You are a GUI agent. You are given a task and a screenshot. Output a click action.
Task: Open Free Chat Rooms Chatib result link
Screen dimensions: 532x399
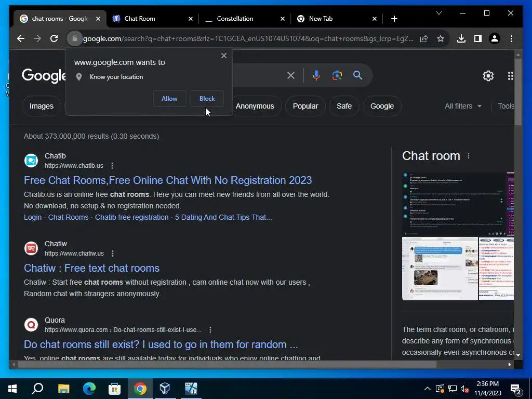tap(168, 180)
